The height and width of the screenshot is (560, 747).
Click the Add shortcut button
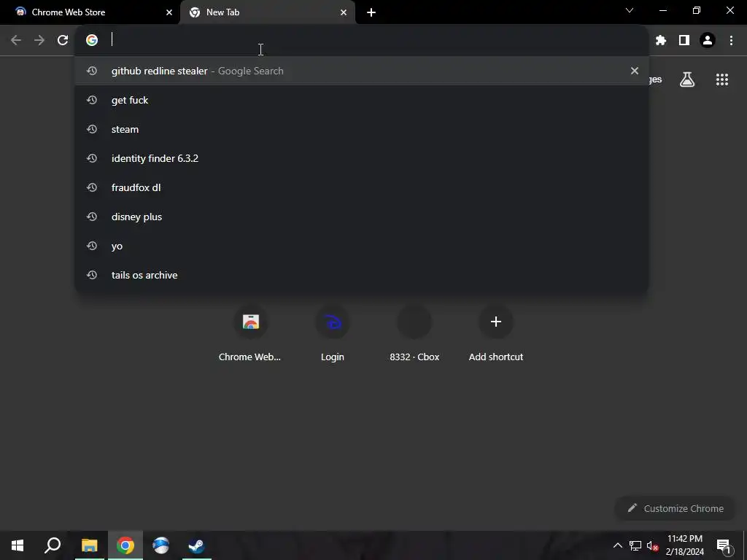point(496,333)
